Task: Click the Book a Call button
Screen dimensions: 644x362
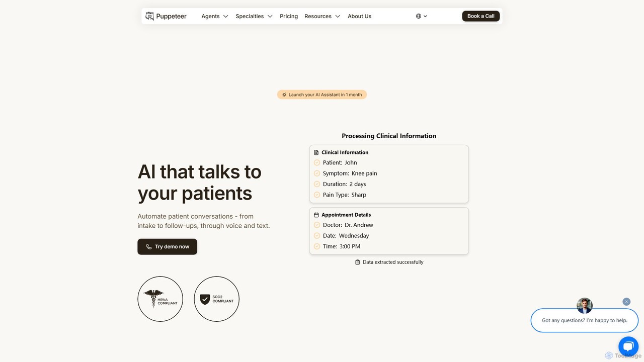Action: 481,16
